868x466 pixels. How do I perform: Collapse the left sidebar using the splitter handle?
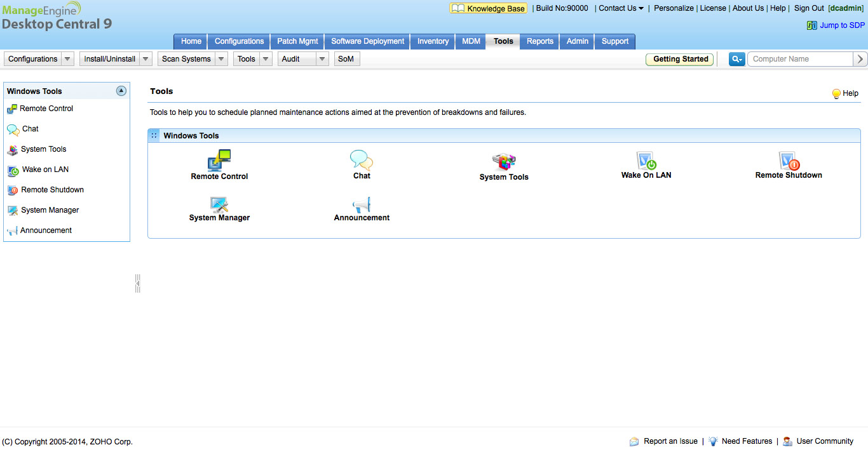tap(137, 283)
